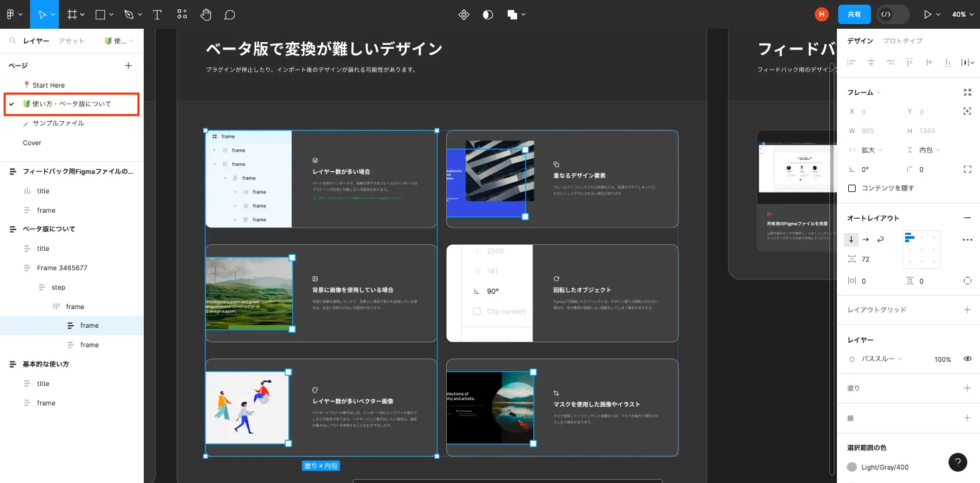Screen dimensions: 980x483
Task: Toggle Dev Mode switch
Action: [x=893, y=14]
